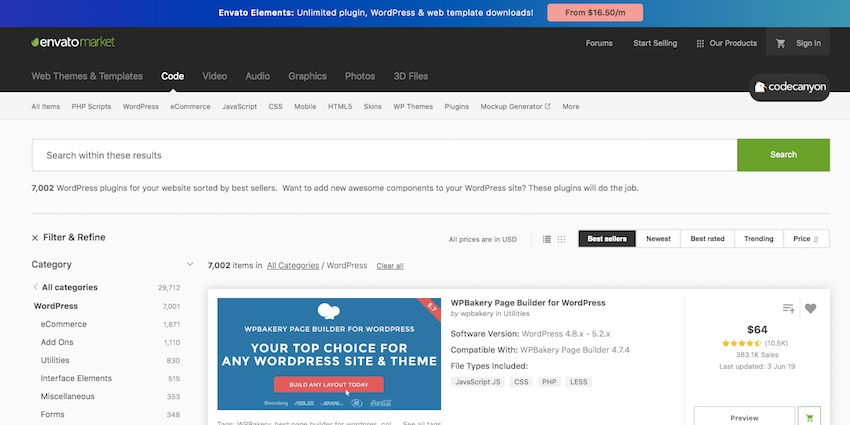Select Plugins in subnav
The image size is (850, 425).
click(x=456, y=107)
